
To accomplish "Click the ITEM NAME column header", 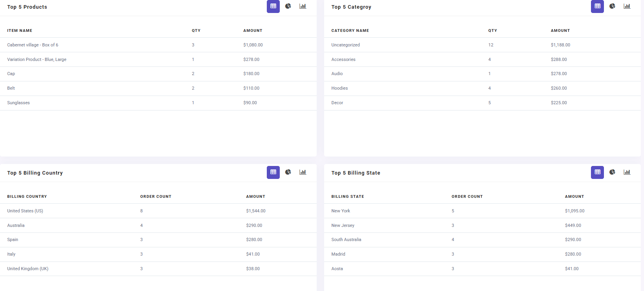I will tap(20, 30).
